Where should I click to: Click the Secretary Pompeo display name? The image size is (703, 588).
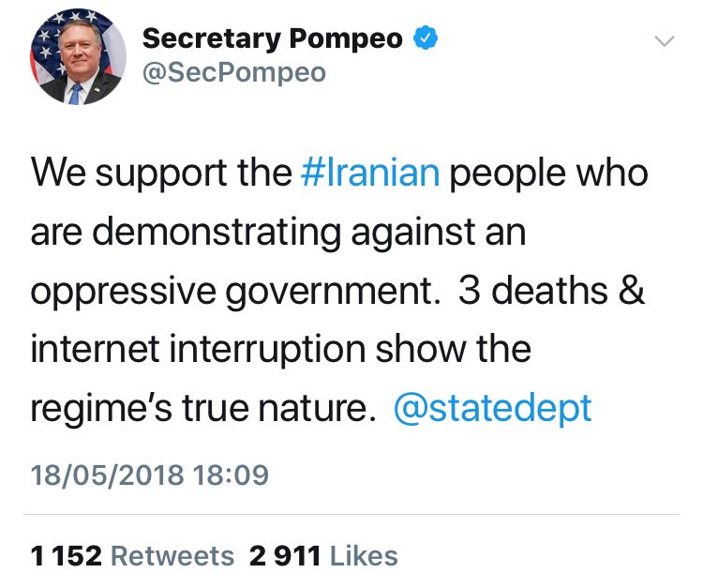pyautogui.click(x=272, y=38)
